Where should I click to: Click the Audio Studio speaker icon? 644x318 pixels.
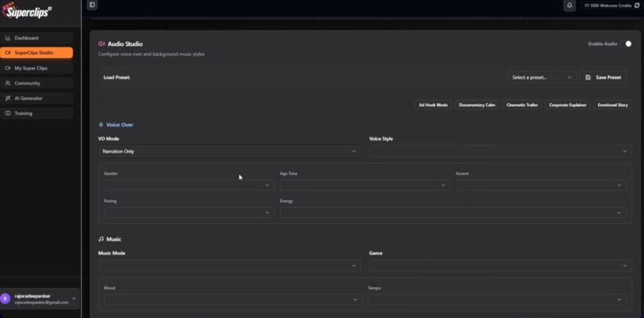tap(101, 44)
